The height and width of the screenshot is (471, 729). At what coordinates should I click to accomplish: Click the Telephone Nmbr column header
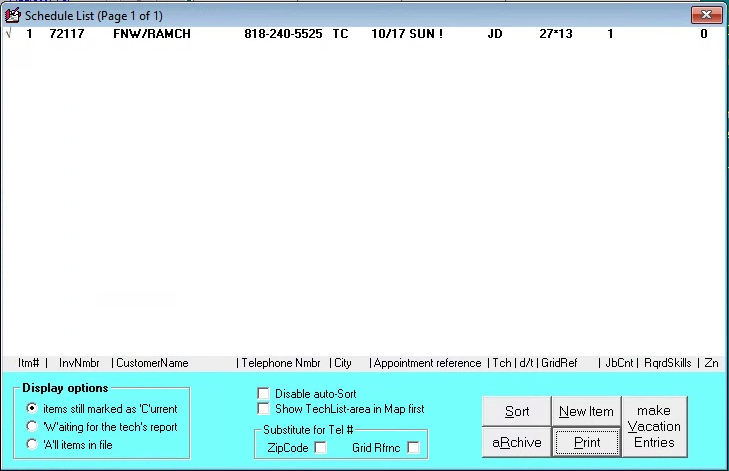click(x=281, y=363)
